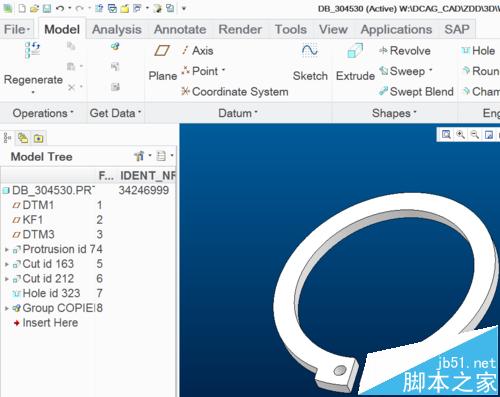The image size is (500, 397).
Task: Click the delete X icon in Operations
Action: pyautogui.click(x=71, y=87)
